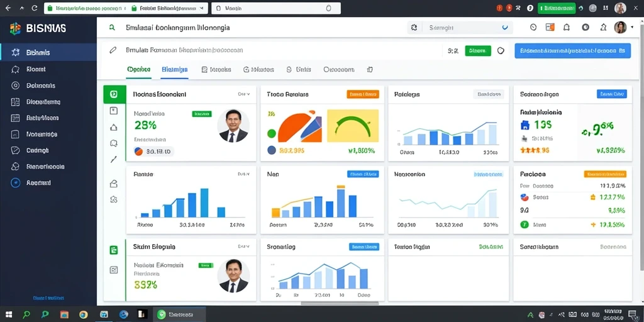Click the Windows Start button
644x322 pixels.
(x=9, y=314)
